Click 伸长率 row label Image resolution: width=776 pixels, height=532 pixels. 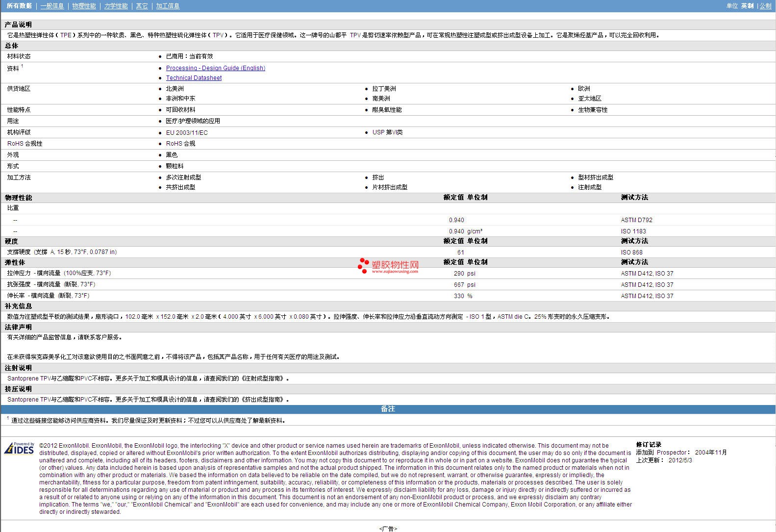pos(48,296)
